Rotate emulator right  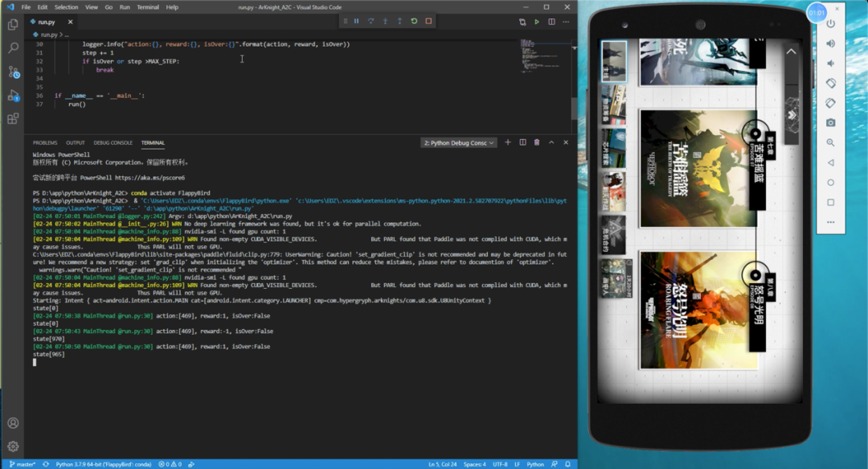pos(830,103)
